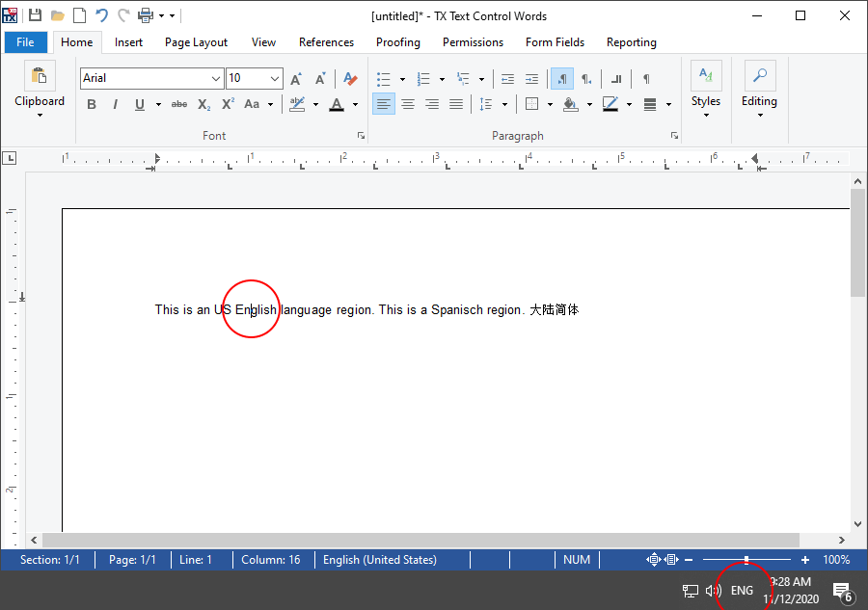868x610 pixels.
Task: Open the font color dropdown arrow
Action: (355, 104)
